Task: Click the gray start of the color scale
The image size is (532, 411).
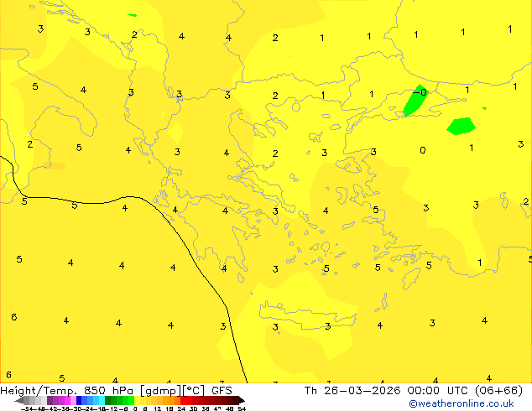Action: click(27, 401)
